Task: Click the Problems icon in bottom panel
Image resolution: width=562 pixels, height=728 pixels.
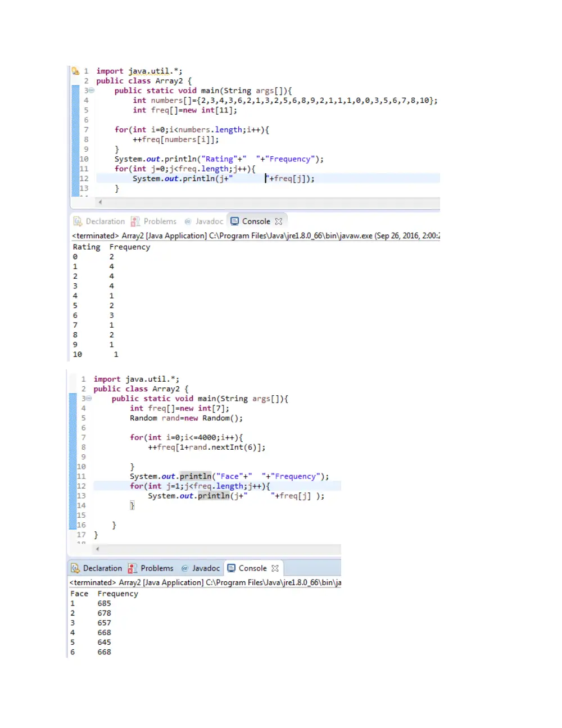Action: (x=133, y=568)
